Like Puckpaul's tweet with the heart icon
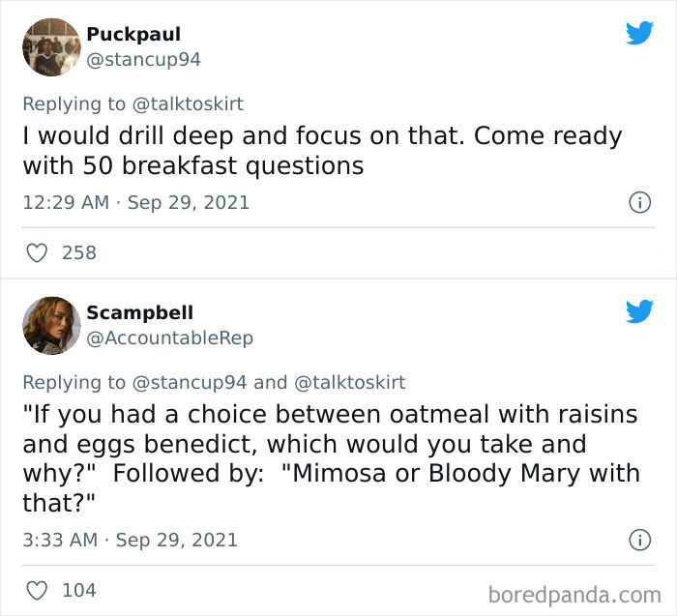This screenshot has height=616, width=677. 37,252
